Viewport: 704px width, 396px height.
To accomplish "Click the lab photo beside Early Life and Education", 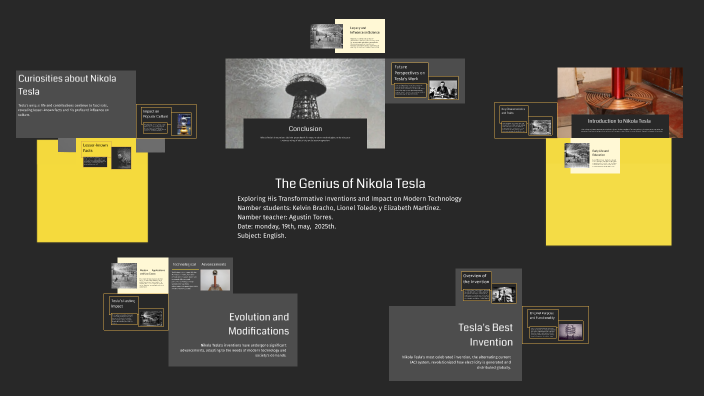I will tap(576, 155).
